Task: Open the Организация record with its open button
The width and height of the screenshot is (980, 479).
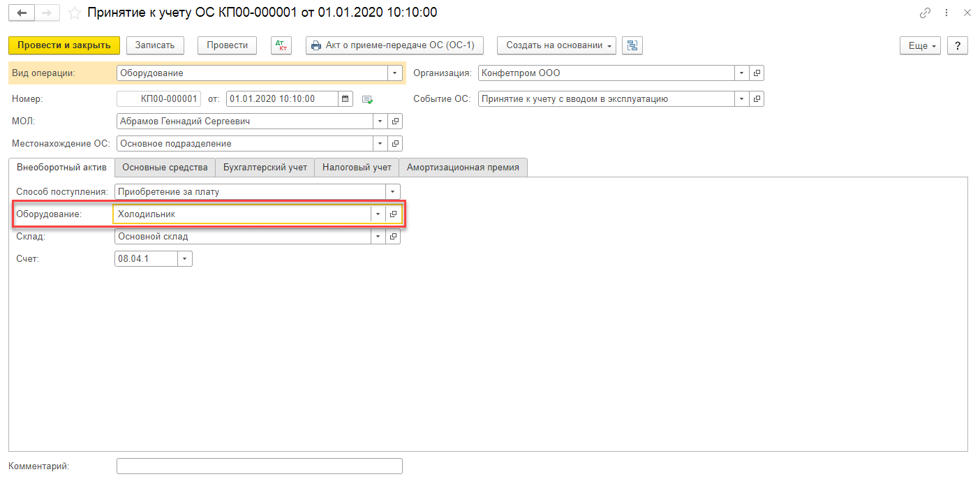Action: click(x=757, y=73)
